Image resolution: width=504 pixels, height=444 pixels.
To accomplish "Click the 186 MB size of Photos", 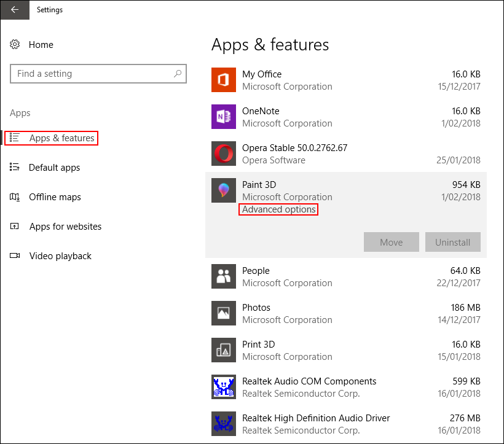I will pos(465,308).
